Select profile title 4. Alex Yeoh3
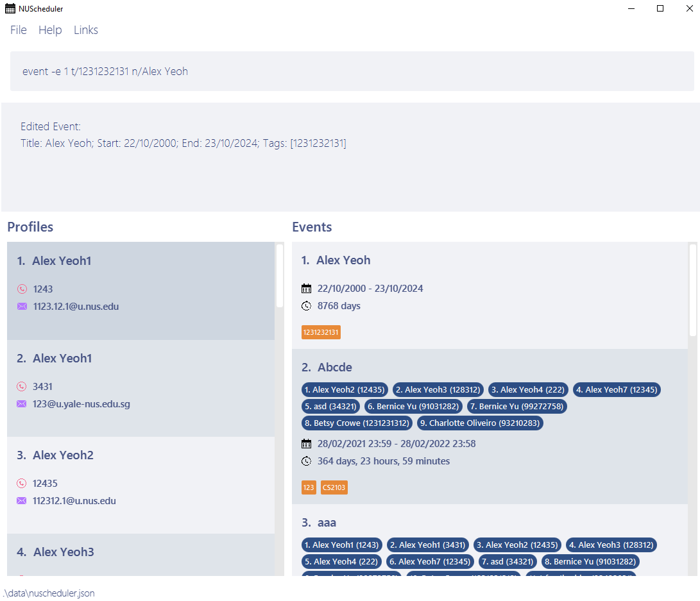Viewport: 700px width, 601px height. click(x=55, y=552)
